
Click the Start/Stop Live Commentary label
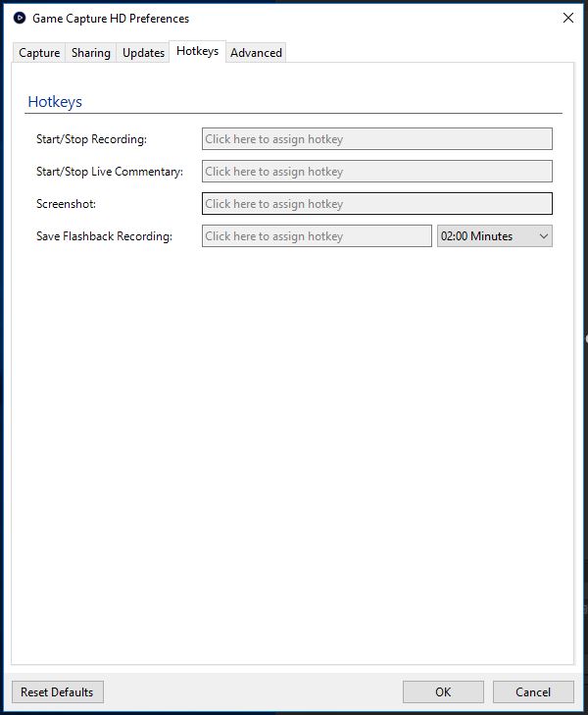point(110,173)
